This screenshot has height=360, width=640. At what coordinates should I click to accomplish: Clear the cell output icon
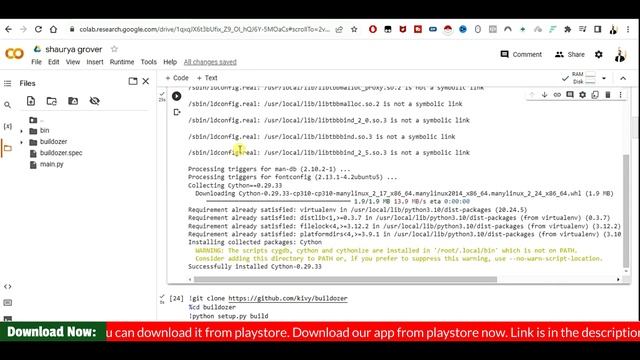tap(177, 112)
